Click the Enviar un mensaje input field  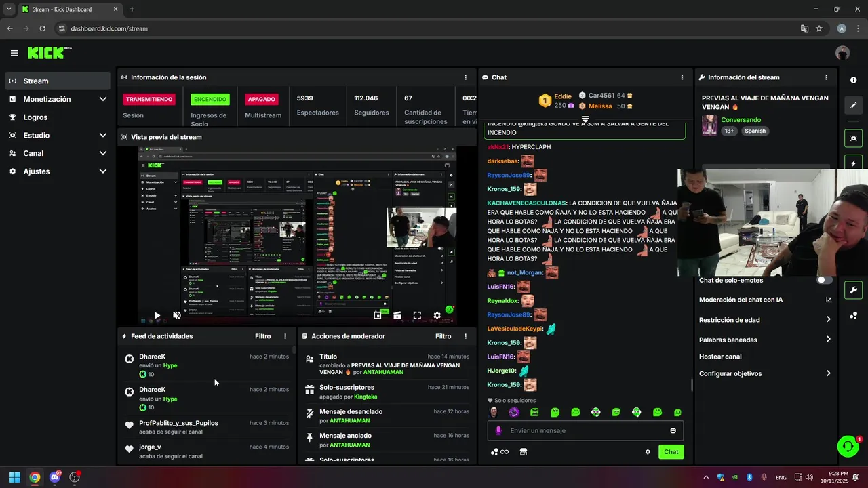coord(585,430)
